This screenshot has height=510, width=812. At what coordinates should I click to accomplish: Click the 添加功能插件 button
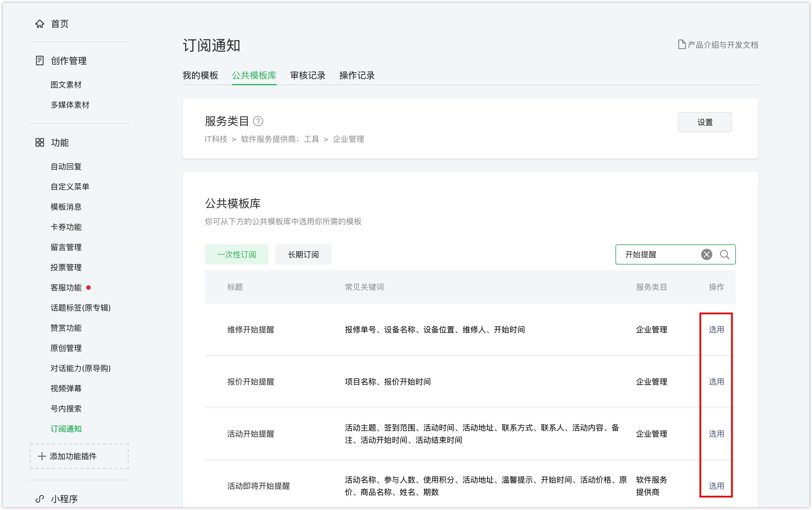pos(79,456)
